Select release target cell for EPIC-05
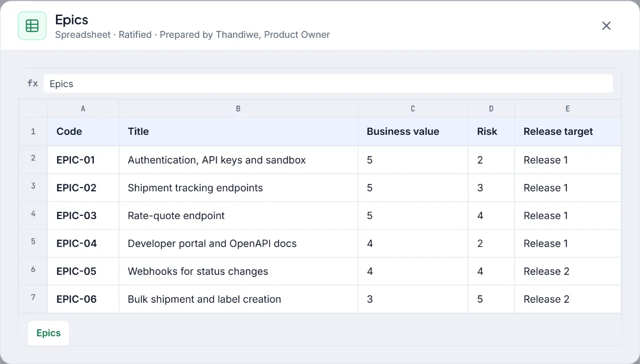The width and height of the screenshot is (640, 364). tap(567, 271)
